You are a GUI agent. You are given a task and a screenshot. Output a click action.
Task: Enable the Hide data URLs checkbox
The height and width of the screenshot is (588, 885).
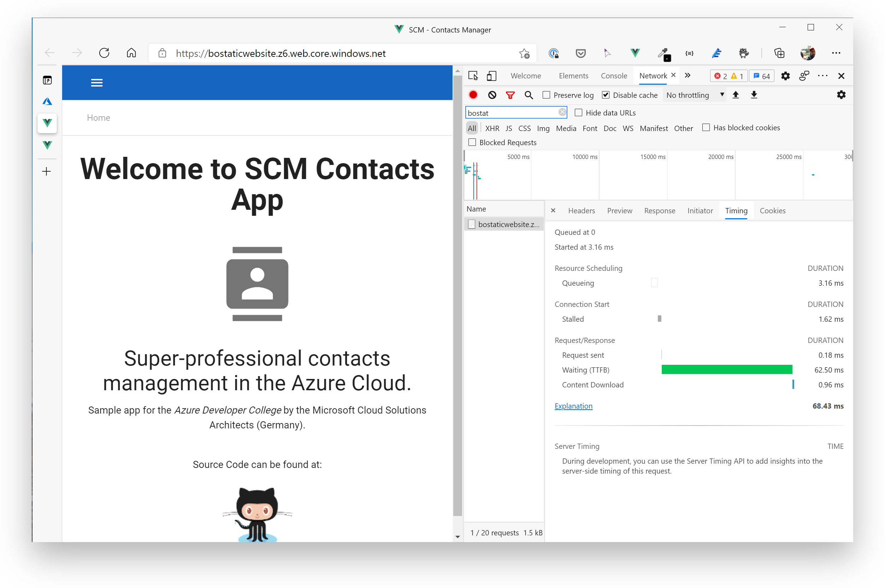(577, 112)
